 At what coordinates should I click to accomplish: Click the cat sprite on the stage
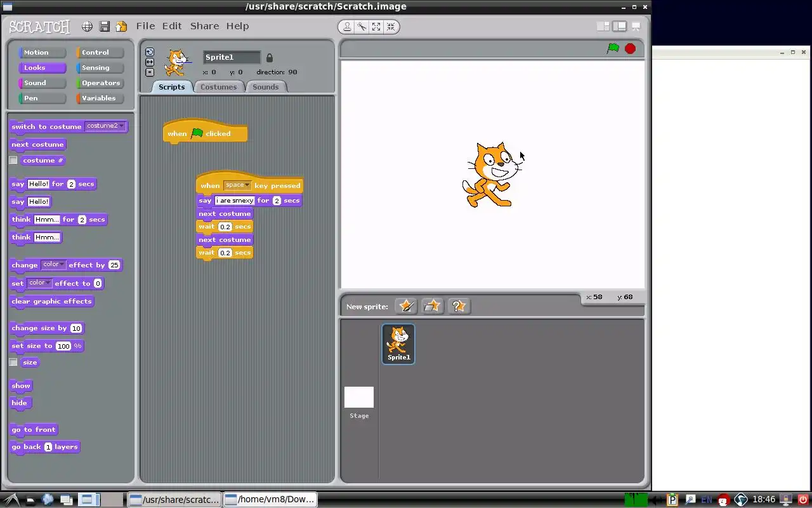tap(492, 175)
